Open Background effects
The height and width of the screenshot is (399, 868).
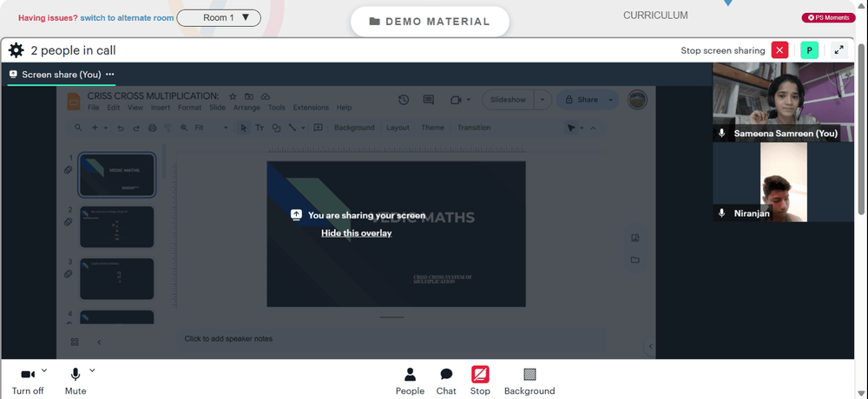529,381
